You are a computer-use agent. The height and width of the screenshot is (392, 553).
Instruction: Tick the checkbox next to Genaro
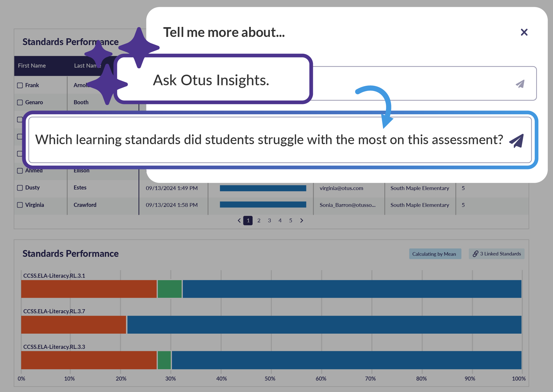(x=20, y=102)
